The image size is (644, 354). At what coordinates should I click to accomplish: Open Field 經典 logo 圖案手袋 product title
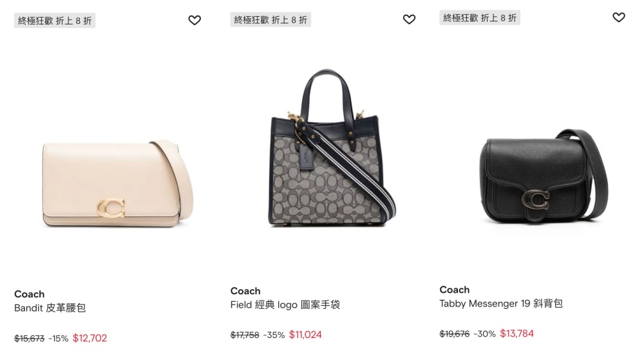tap(285, 304)
